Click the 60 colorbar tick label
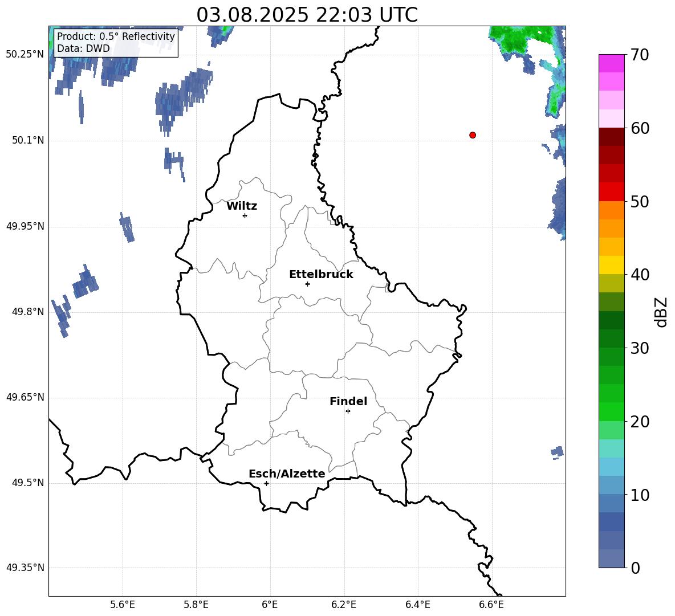Image resolution: width=675 pixels, height=616 pixels. pyautogui.click(x=640, y=128)
